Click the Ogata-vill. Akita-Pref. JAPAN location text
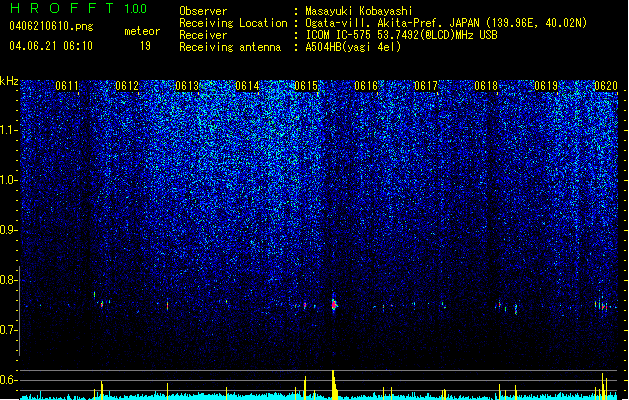 pos(446,23)
